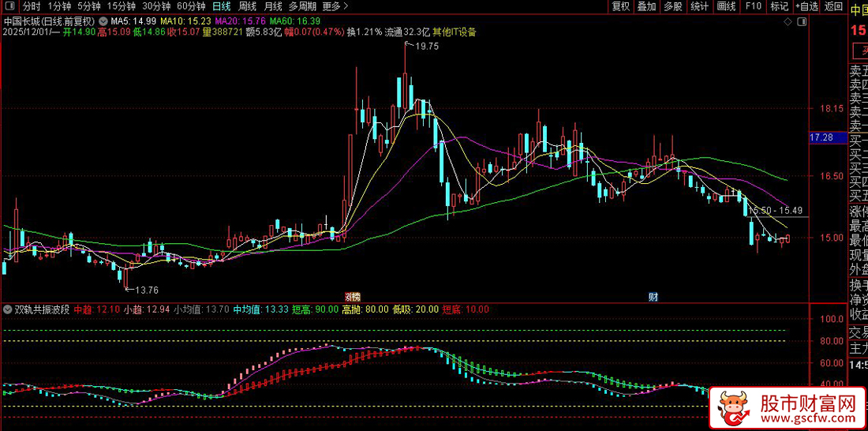Select the 5分钟 period tab

89,7
